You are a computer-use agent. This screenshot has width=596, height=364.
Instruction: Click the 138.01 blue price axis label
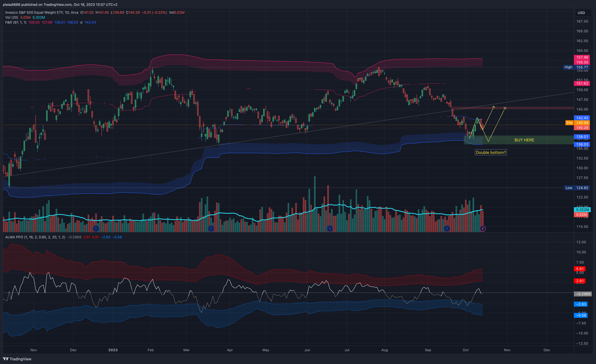pos(582,137)
